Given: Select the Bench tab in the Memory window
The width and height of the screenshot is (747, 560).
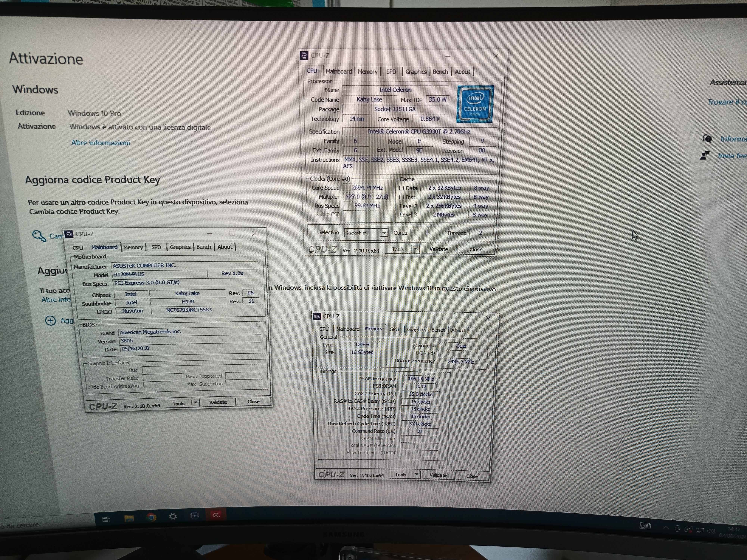Looking at the screenshot, I should click(x=438, y=330).
